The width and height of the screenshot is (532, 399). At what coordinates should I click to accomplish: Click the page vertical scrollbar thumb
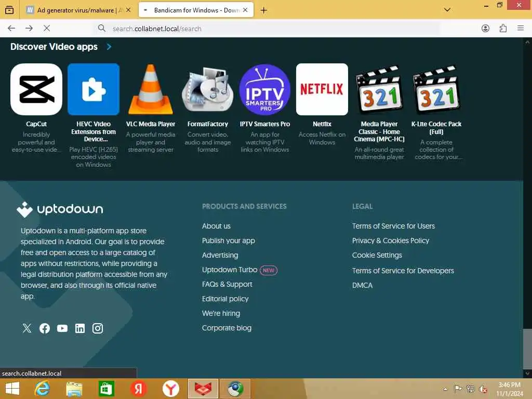pos(527,348)
